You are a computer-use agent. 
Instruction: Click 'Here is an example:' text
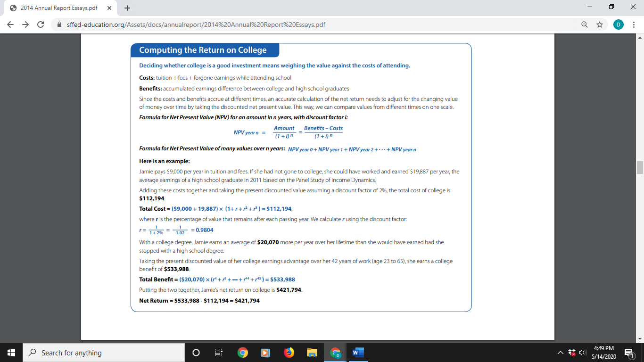click(x=165, y=161)
